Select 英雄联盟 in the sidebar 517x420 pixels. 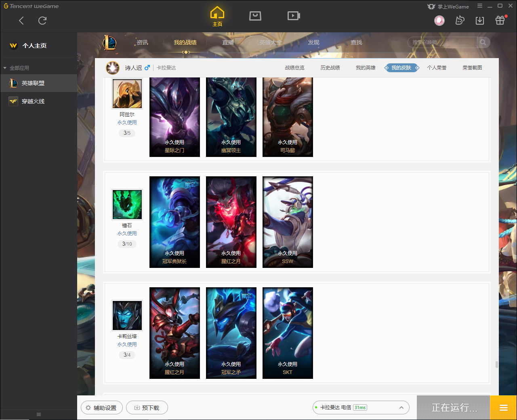(x=38, y=83)
